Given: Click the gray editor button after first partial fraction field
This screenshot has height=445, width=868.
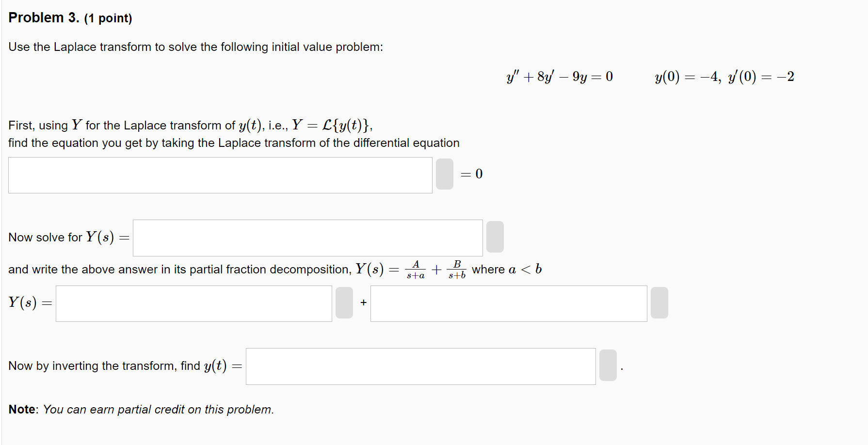Looking at the screenshot, I should click(344, 302).
